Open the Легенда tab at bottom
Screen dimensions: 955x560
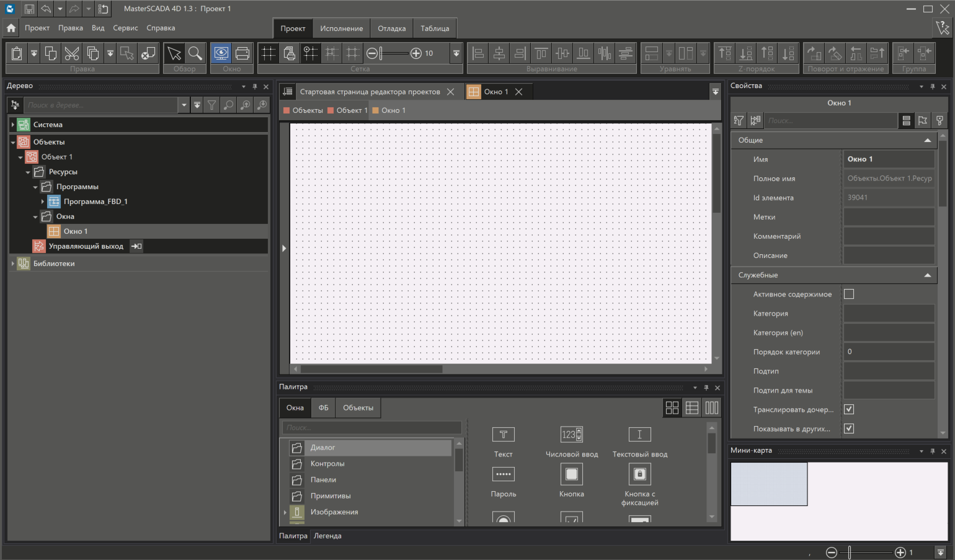pos(327,536)
